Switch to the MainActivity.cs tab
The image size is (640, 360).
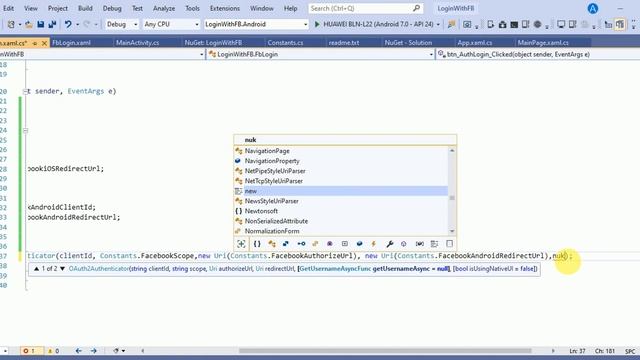138,42
